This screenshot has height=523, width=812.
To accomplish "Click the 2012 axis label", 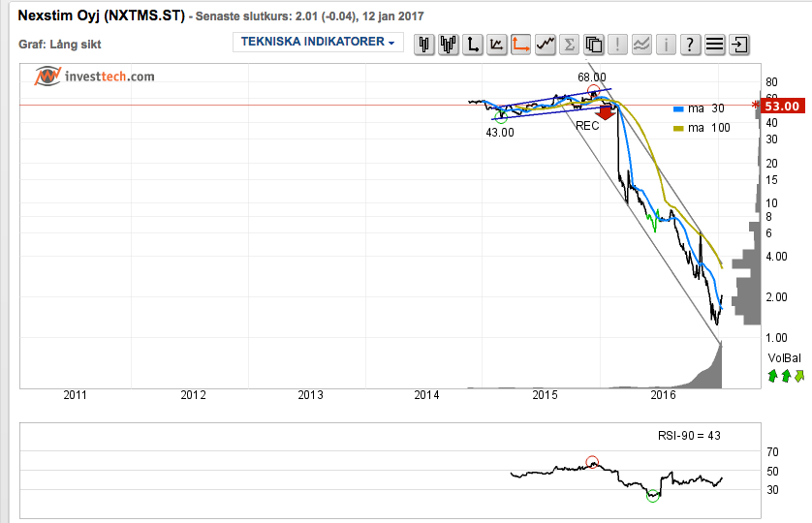I will (193, 395).
